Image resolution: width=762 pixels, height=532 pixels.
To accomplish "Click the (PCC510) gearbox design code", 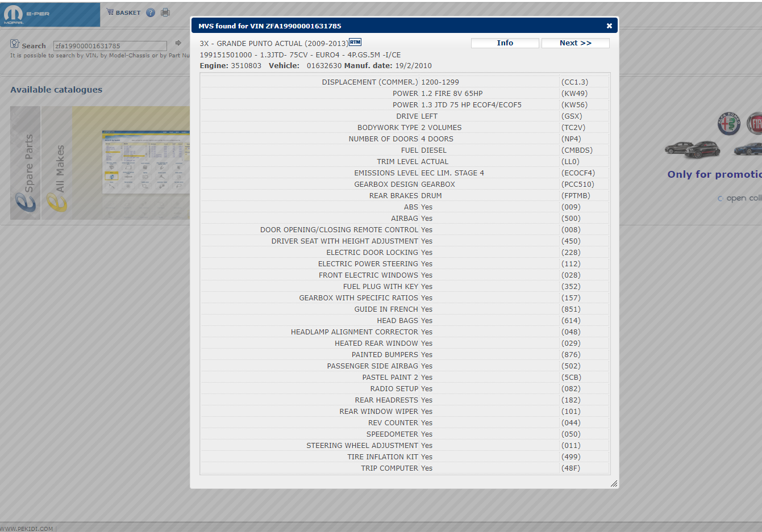I will tap(577, 185).
